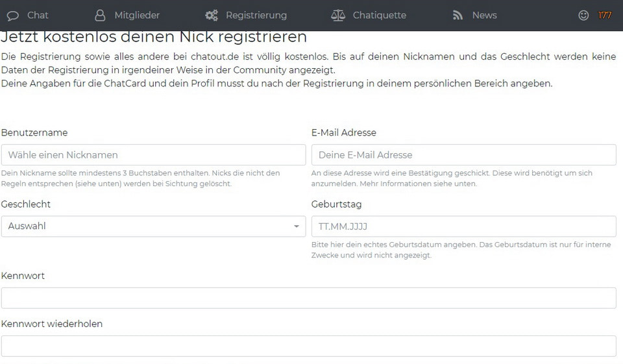Go to the Mitglieder page

point(136,15)
